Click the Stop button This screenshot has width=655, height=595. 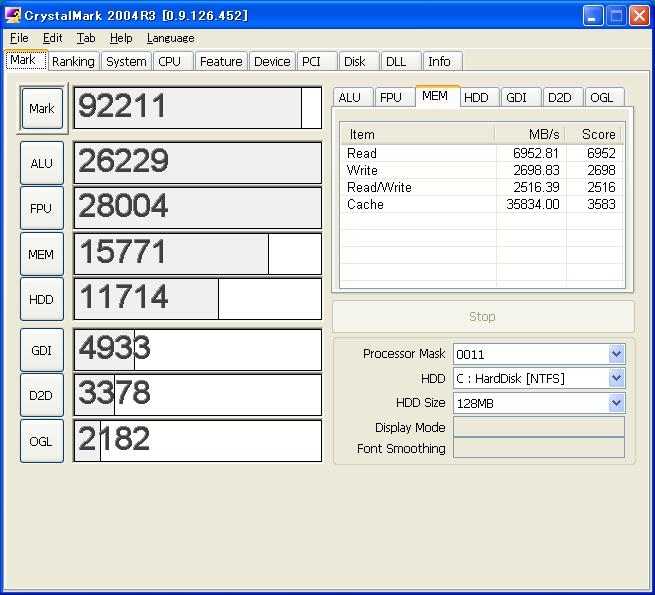482,316
